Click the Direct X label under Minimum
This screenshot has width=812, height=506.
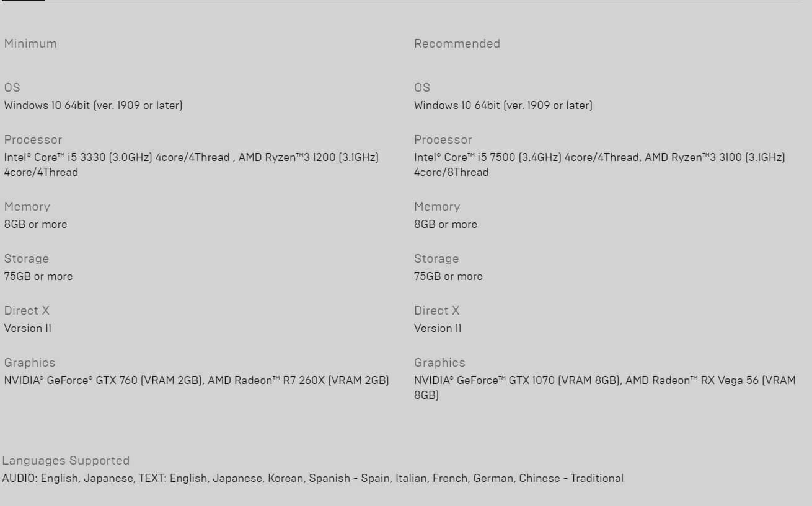pos(27,311)
